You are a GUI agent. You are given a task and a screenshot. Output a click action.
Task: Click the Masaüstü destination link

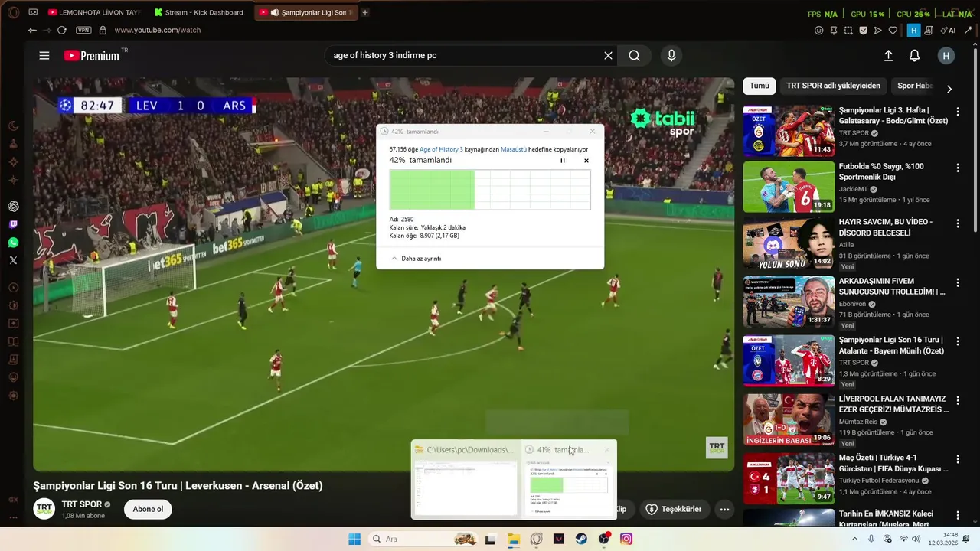coord(514,149)
